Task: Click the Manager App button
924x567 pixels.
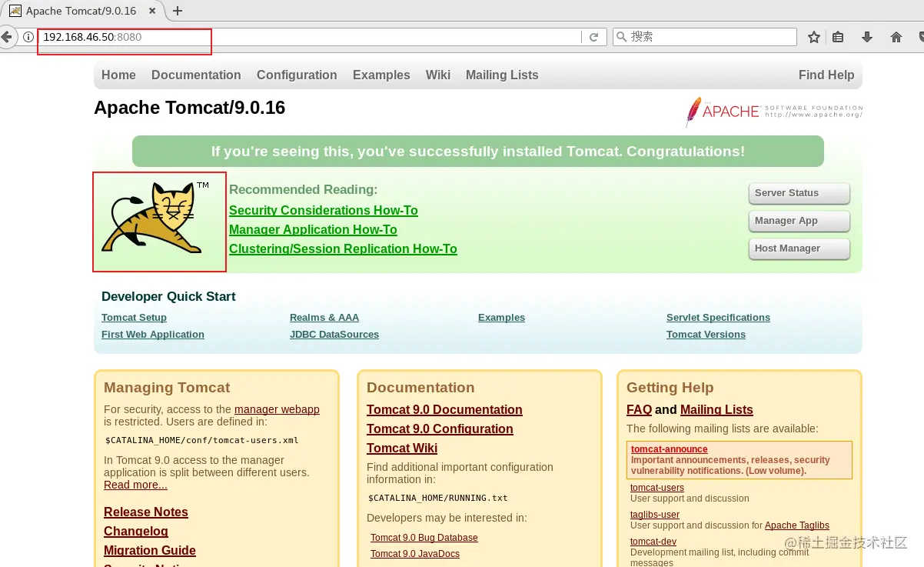Action: coord(799,220)
